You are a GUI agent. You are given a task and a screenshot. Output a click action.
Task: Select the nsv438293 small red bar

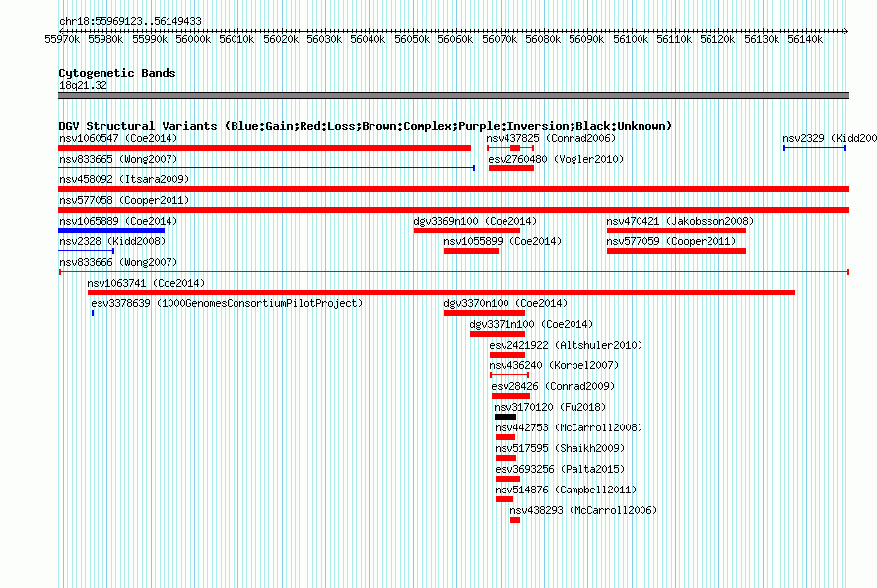[515, 520]
